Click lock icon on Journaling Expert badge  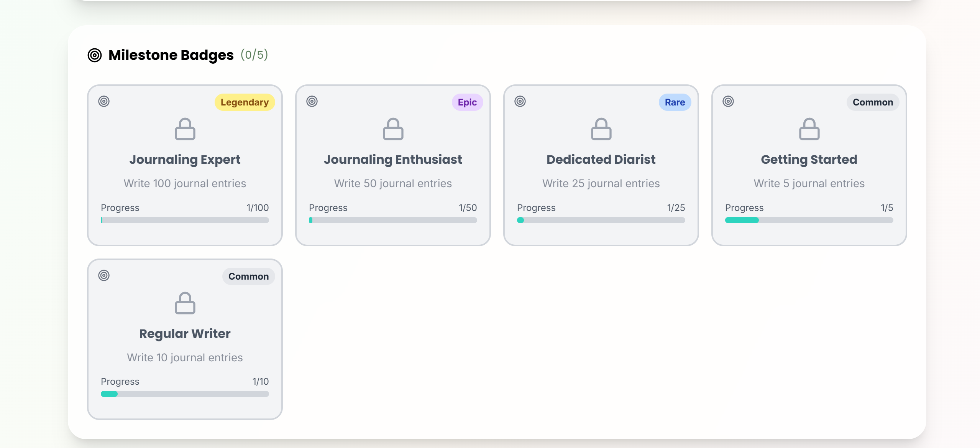coord(185,129)
